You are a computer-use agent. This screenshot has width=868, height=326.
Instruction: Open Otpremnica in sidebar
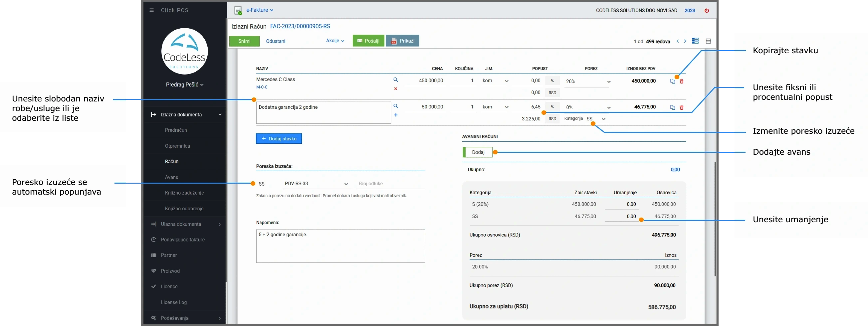[177, 146]
